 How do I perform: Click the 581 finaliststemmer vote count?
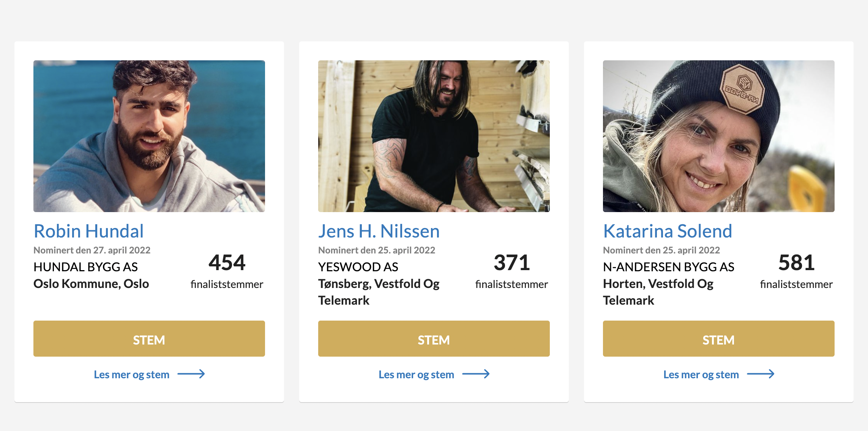pos(796,263)
